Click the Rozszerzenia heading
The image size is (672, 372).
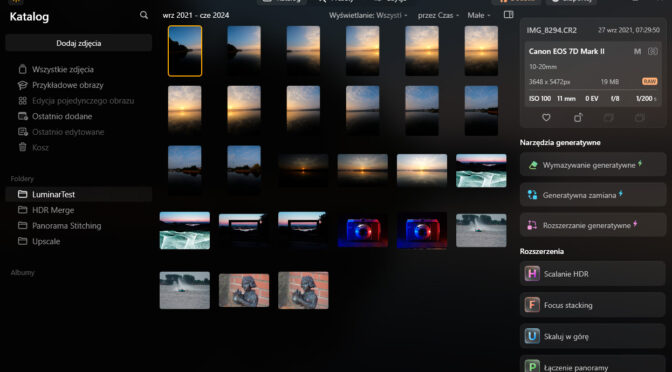tap(542, 251)
